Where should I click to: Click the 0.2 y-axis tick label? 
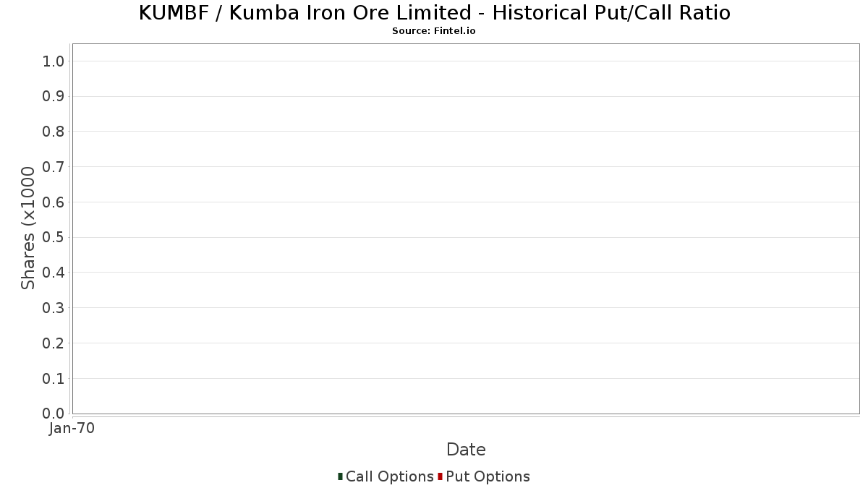[x=54, y=343]
